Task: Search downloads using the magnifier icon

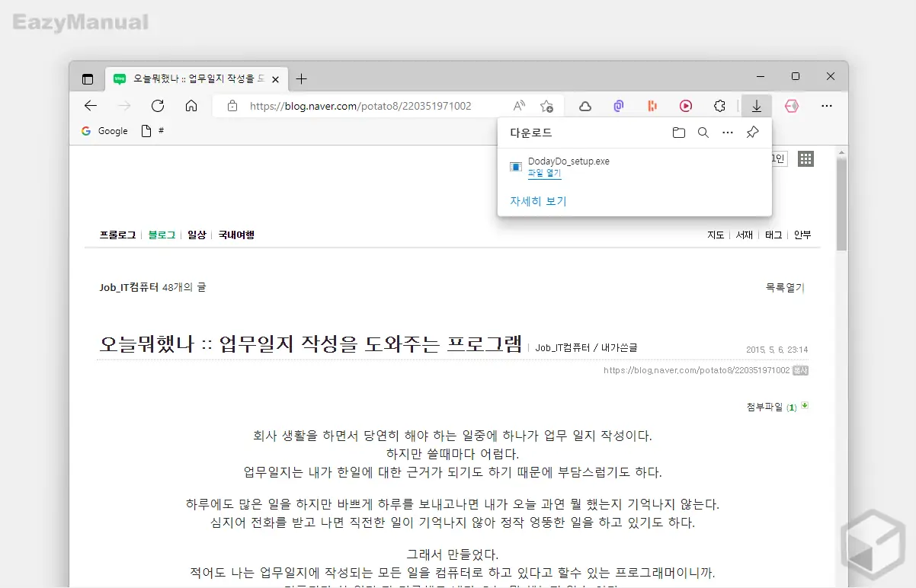Action: (703, 132)
